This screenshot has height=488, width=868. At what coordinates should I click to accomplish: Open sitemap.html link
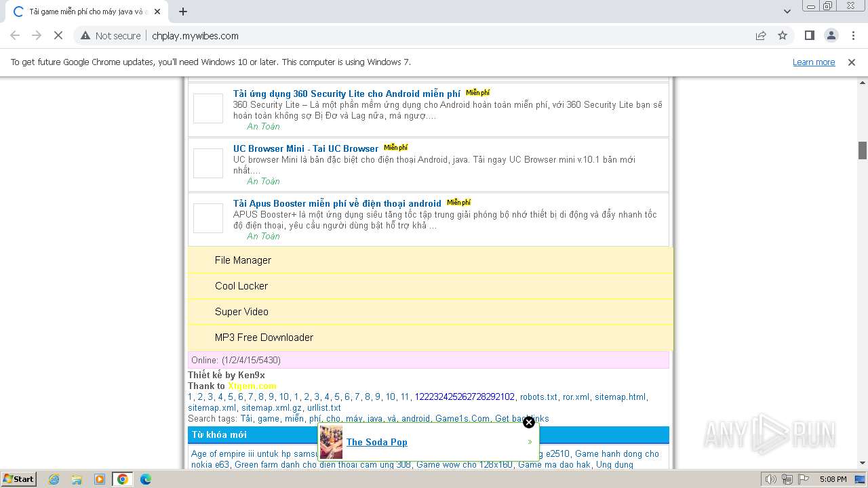coord(620,397)
